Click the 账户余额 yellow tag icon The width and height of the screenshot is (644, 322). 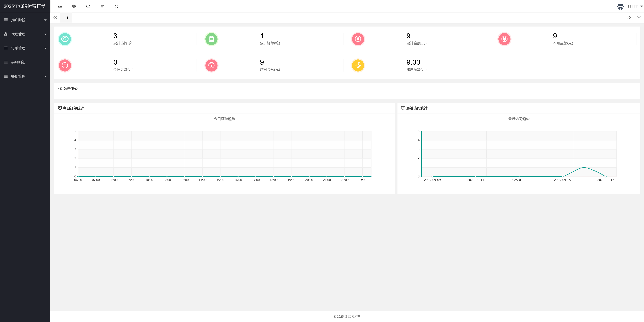(358, 65)
